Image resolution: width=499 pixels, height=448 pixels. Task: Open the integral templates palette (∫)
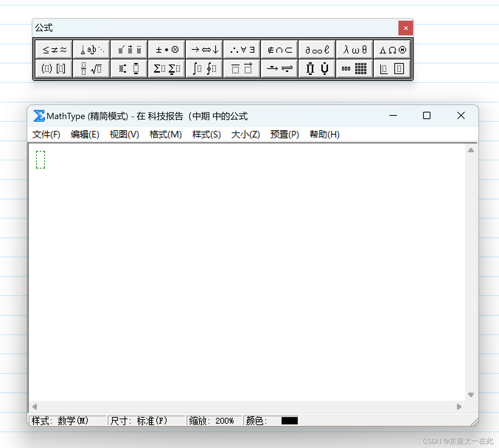pos(205,68)
